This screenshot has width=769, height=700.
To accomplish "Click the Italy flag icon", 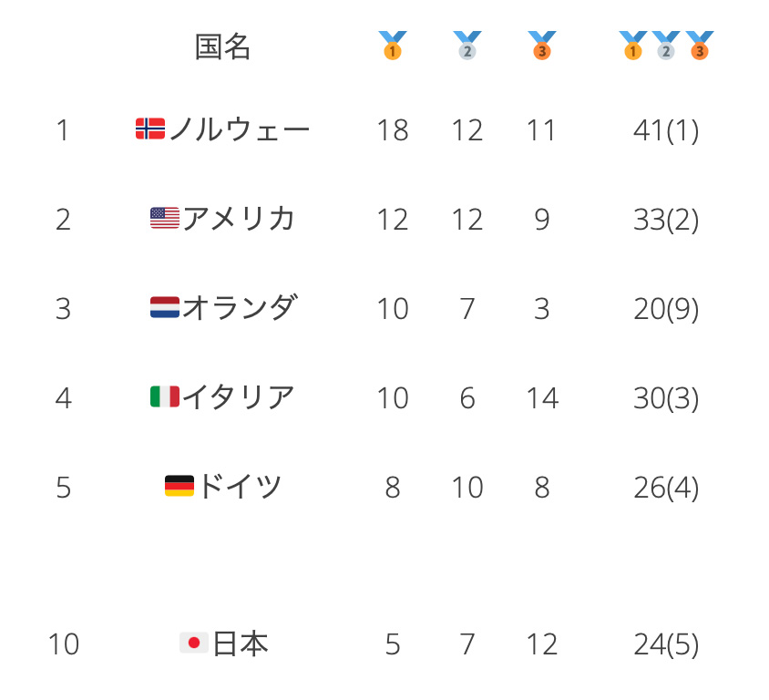I will click(165, 396).
